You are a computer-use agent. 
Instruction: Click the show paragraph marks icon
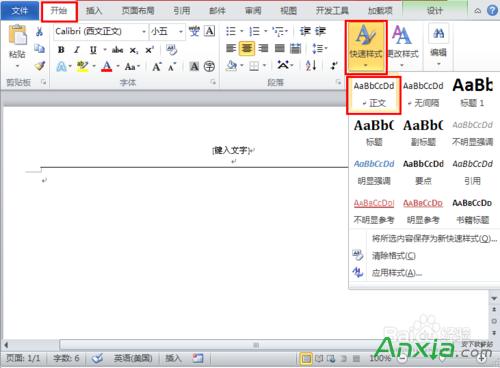[333, 66]
